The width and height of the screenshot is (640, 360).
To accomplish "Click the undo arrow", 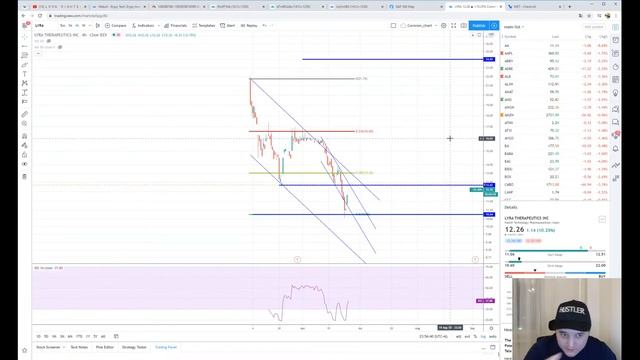I will 264,25.
